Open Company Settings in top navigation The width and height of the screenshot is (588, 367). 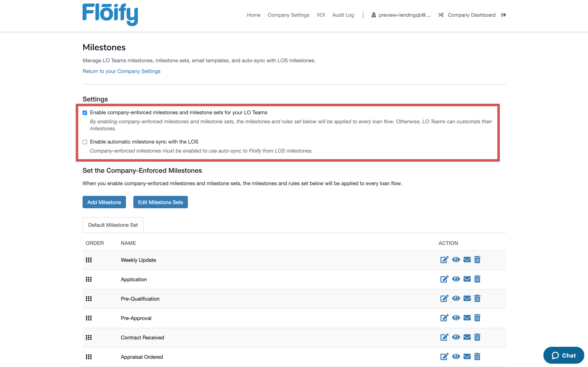(288, 15)
